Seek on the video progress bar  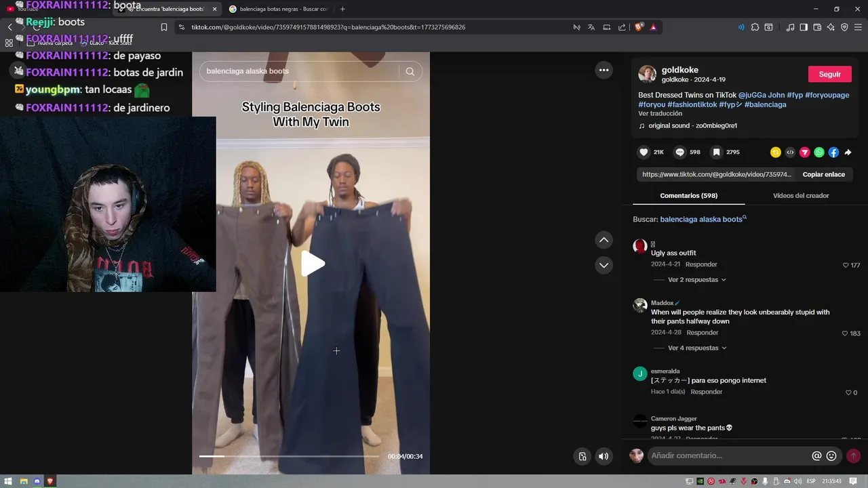pyautogui.click(x=289, y=456)
